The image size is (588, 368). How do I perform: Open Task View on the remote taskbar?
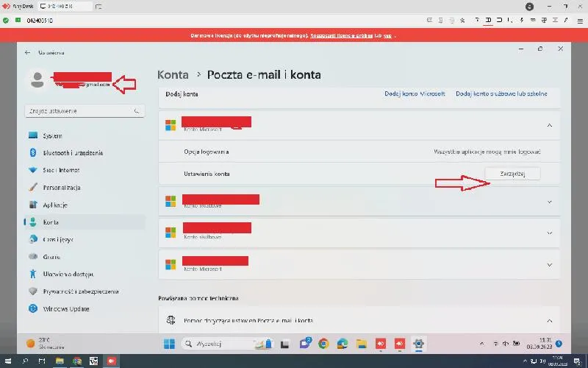pyautogui.click(x=285, y=344)
